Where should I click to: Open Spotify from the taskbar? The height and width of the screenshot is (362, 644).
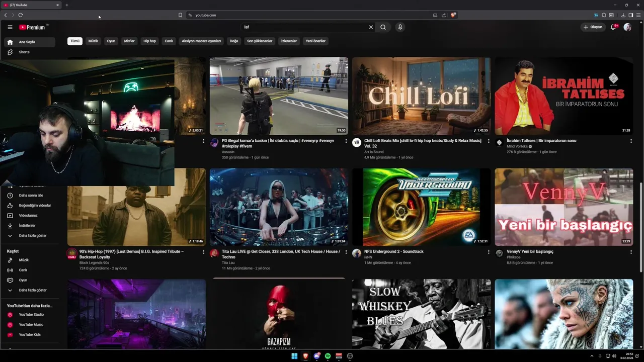pyautogui.click(x=328, y=356)
